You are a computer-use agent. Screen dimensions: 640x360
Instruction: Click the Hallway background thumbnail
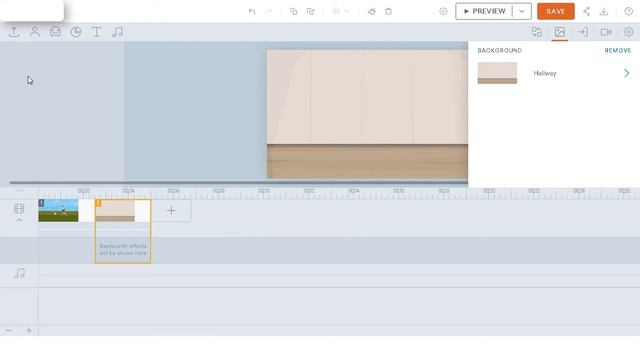coord(497,73)
